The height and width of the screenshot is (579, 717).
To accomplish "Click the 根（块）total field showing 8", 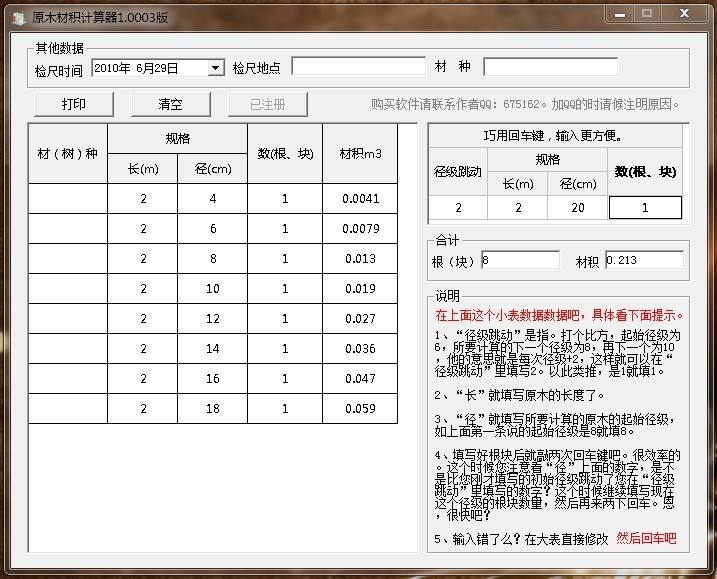I will tap(520, 260).
